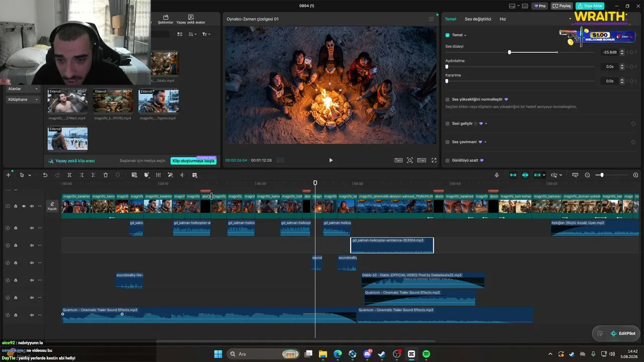Viewport: 644px width, 362px height.
Task: Click the Aydınlatma fade-in slider handle
Action: point(447,66)
